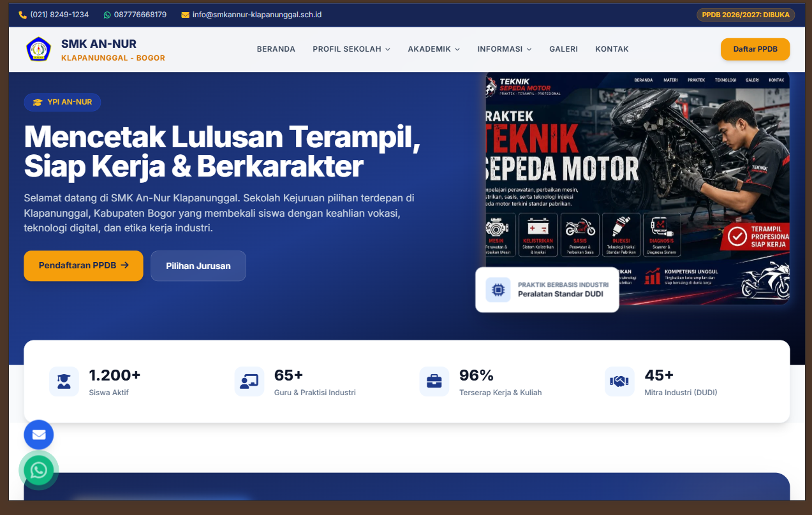
Task: Click the phone icon in the top bar
Action: click(23, 15)
